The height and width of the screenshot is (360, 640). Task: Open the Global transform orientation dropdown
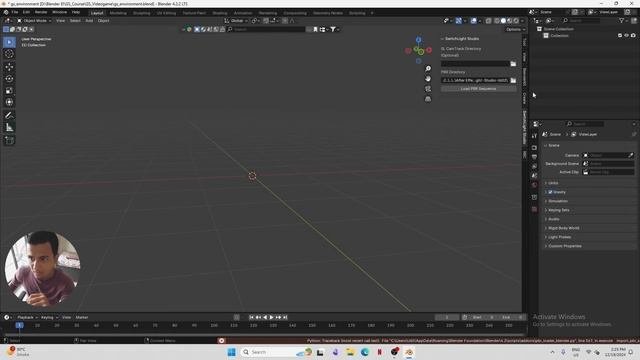[x=236, y=20]
